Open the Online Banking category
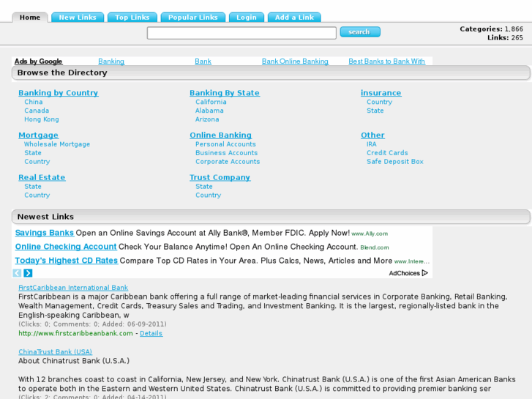Screen dimensions: 532x399 click(220, 135)
